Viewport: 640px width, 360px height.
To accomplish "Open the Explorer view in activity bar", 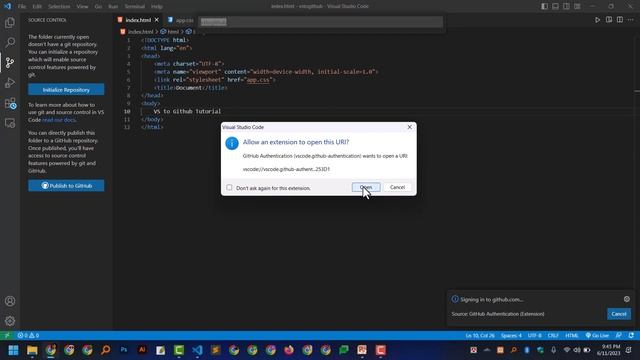I will (10, 22).
